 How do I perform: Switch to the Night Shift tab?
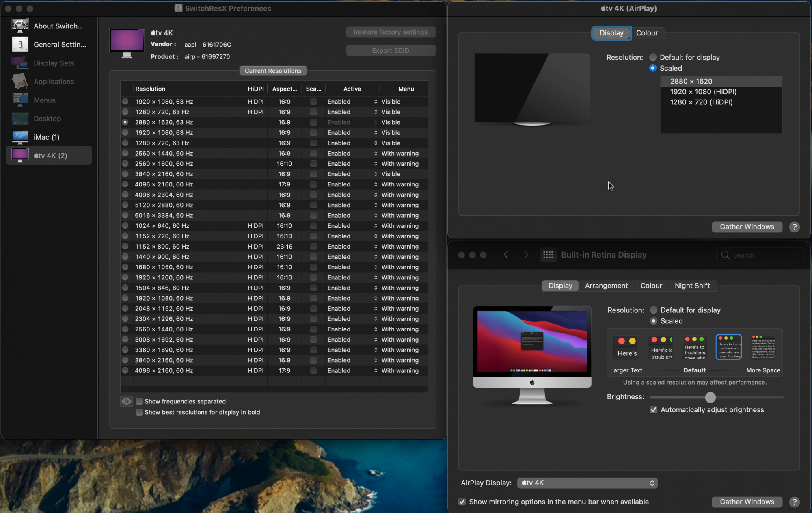pos(692,286)
